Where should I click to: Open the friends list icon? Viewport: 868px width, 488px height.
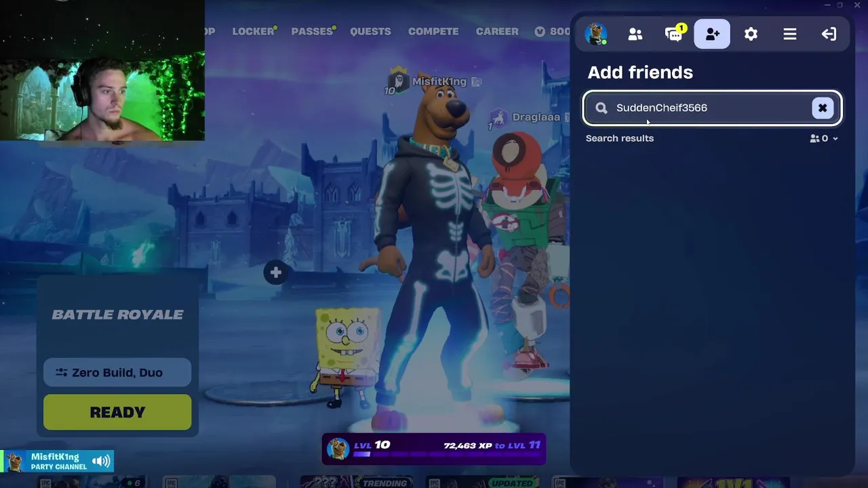(635, 34)
